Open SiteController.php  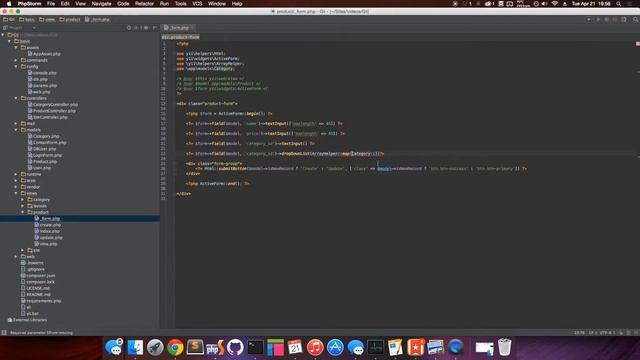click(47, 117)
